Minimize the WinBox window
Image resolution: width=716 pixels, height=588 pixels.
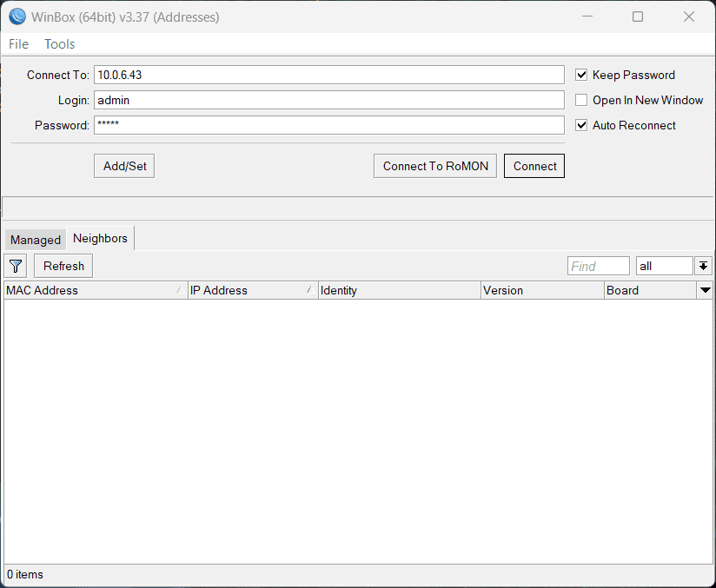coord(587,17)
